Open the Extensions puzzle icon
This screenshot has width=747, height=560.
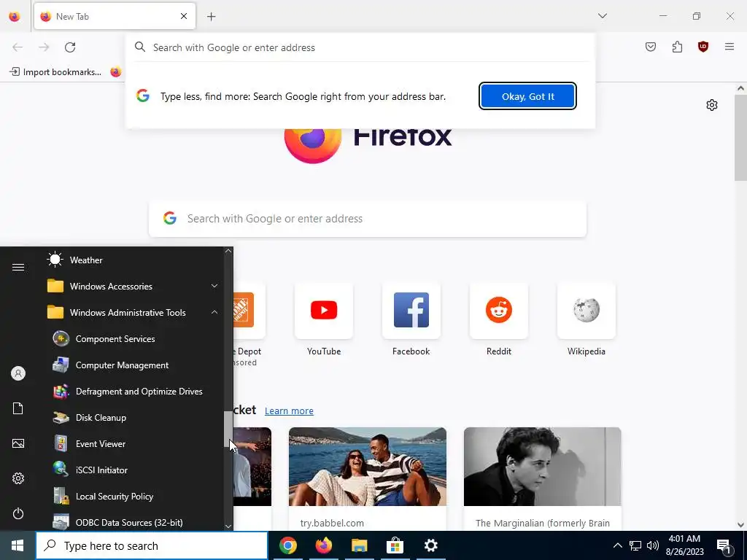click(677, 47)
